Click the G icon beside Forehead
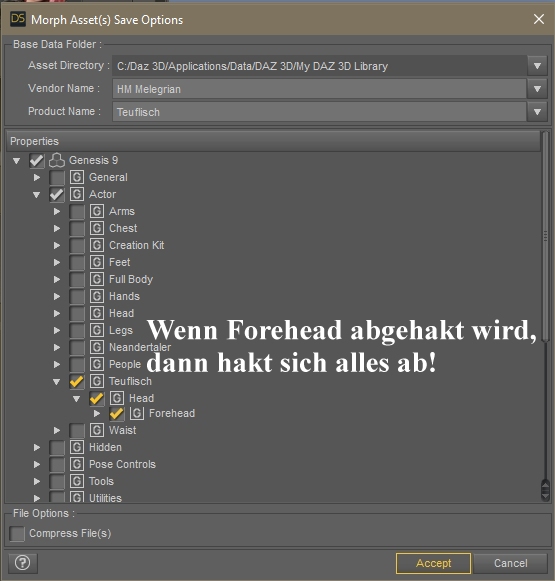555x581 pixels. pos(137,414)
